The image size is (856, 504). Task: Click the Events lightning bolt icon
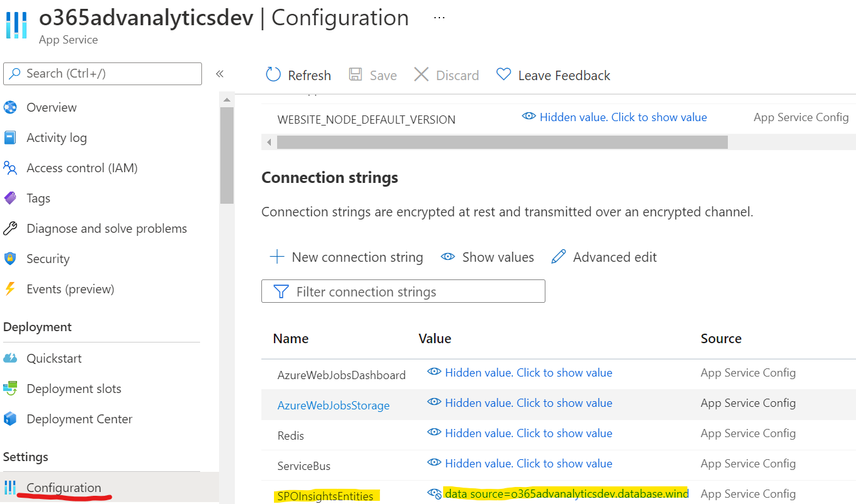click(10, 289)
